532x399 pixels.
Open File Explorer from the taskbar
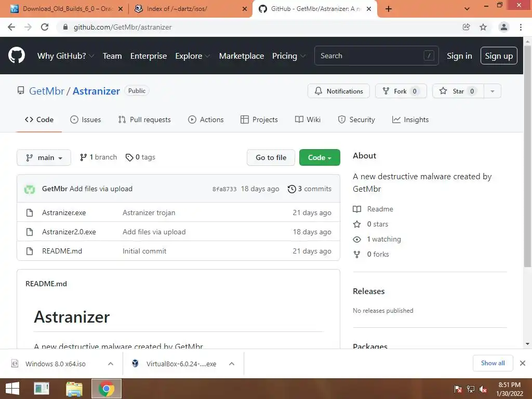[74, 389]
